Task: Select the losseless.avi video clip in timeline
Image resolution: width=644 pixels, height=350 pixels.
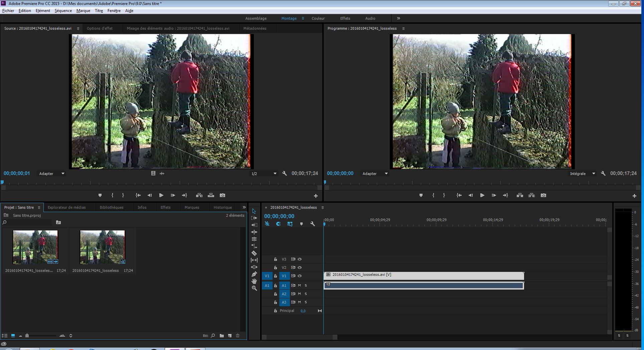Action: (424, 276)
